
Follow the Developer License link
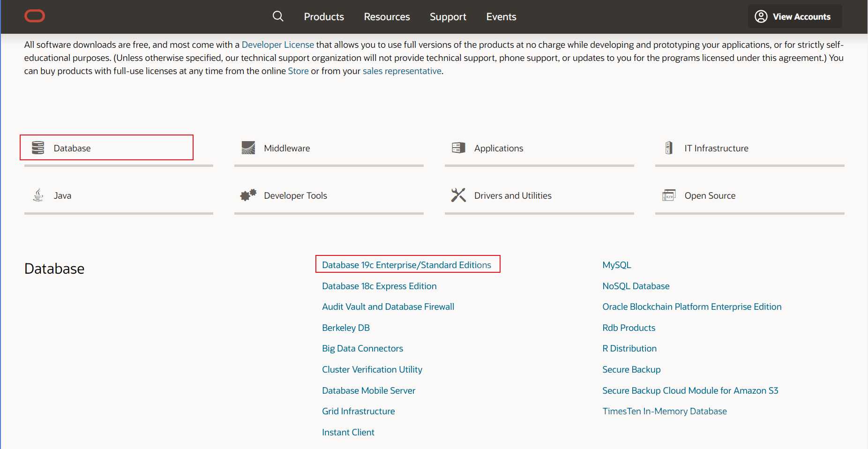[278, 45]
